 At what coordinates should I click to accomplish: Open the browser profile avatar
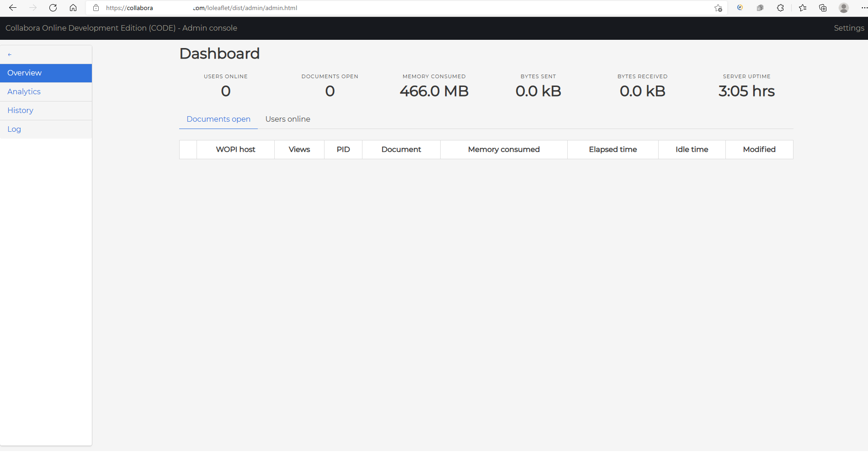[x=844, y=8]
